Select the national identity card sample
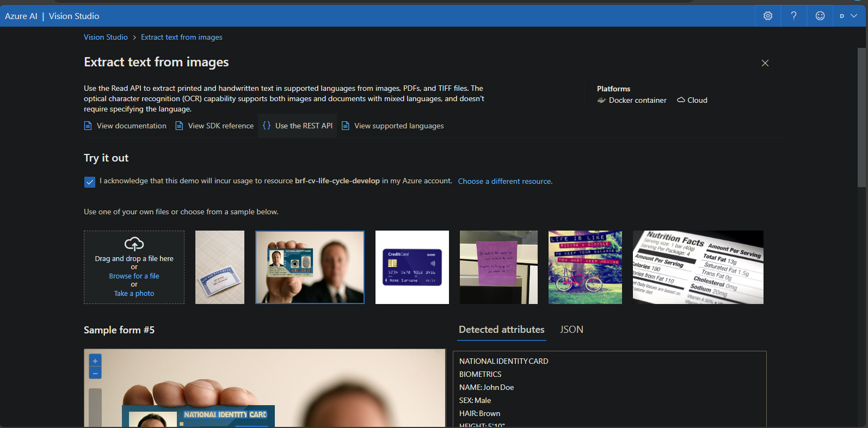Screen dimensions: 868x428 point(310,267)
